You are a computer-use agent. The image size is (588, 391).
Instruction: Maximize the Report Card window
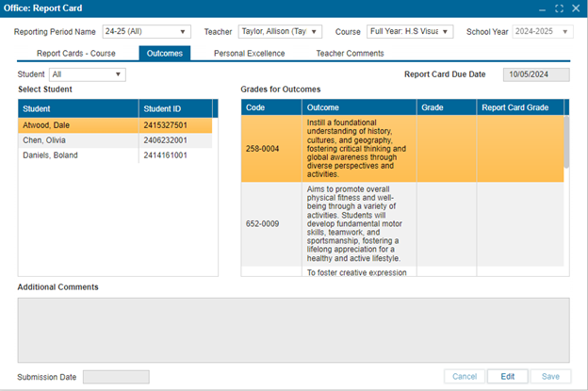(559, 8)
